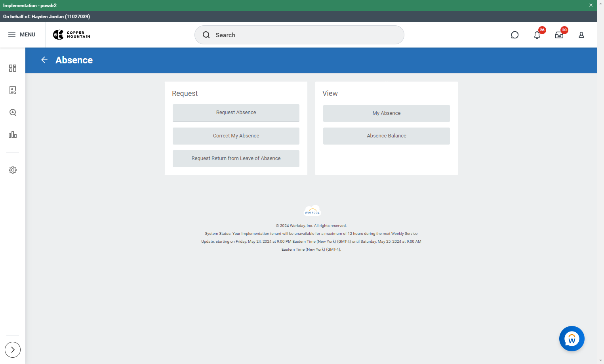The height and width of the screenshot is (364, 604).
Task: Click the View section heading
Action: (x=330, y=93)
